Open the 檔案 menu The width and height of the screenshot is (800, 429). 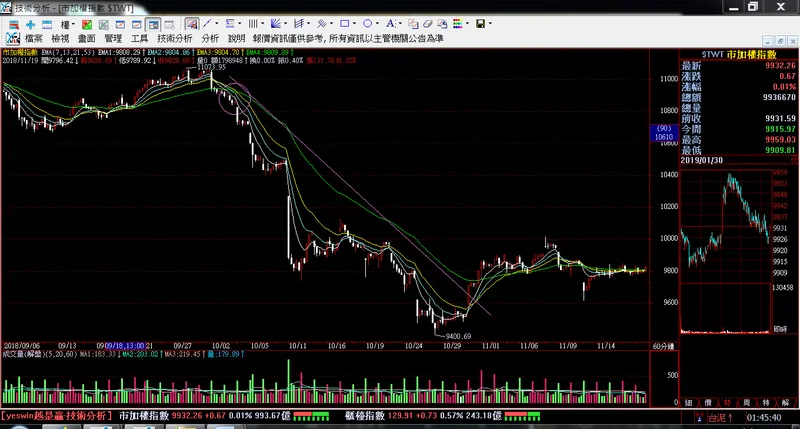pos(34,38)
